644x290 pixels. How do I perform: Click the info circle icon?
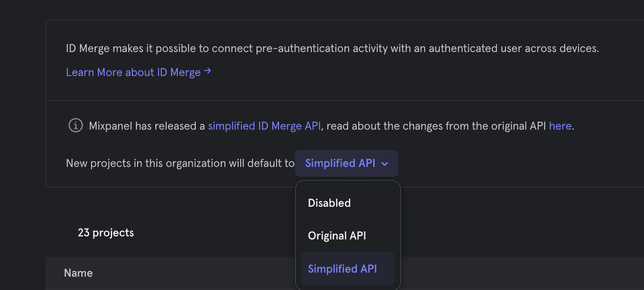coord(76,125)
